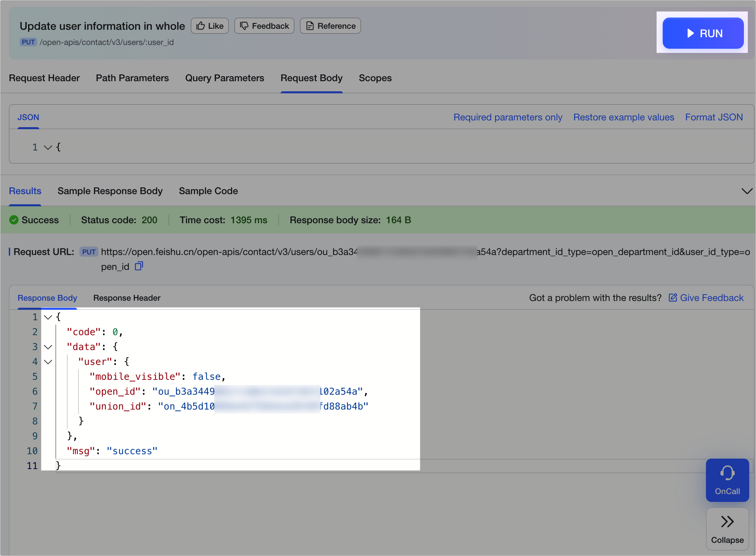Collapse the root object in Response Body
Viewport: 756px width, 556px height.
pyautogui.click(x=48, y=317)
